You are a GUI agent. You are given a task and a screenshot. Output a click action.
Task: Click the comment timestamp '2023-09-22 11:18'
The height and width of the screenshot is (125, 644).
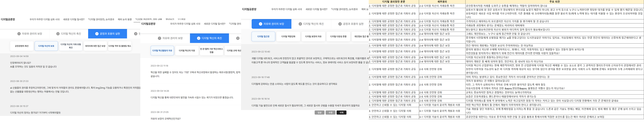pyautogui.click(x=159, y=66)
